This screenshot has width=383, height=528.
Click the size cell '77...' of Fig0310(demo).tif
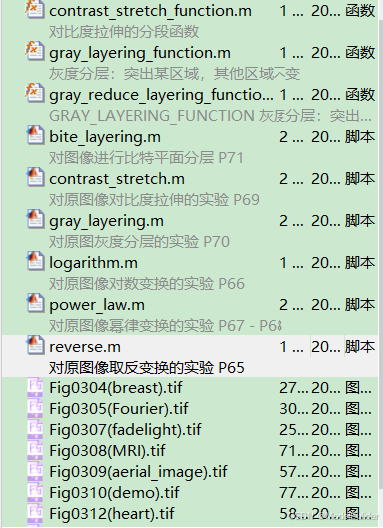click(x=293, y=493)
